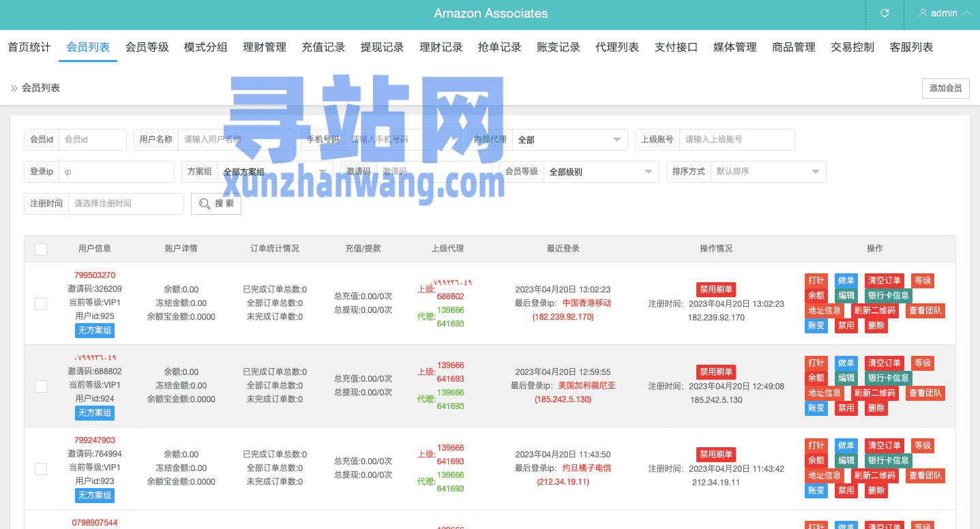Viewport: 980px width, 529px height.
Task: Open the 交易控制 tab
Action: 852,47
